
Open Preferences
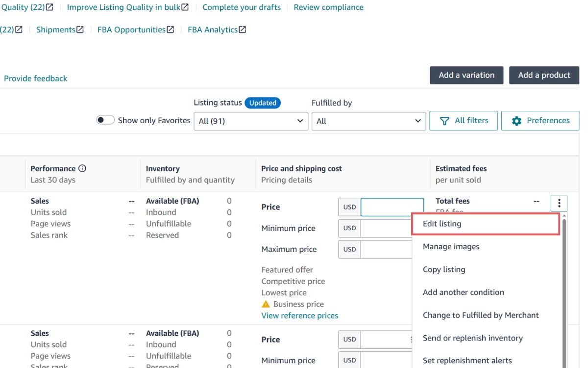540,121
